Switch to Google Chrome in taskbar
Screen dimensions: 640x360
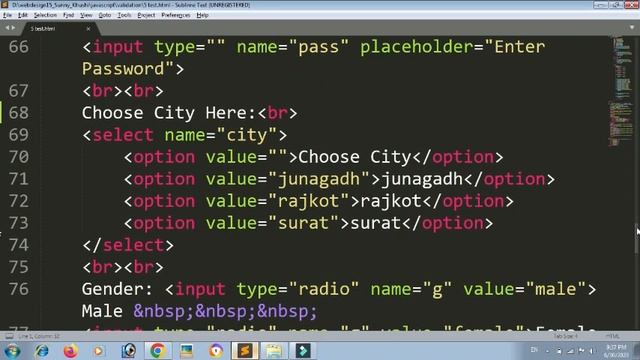point(158,351)
